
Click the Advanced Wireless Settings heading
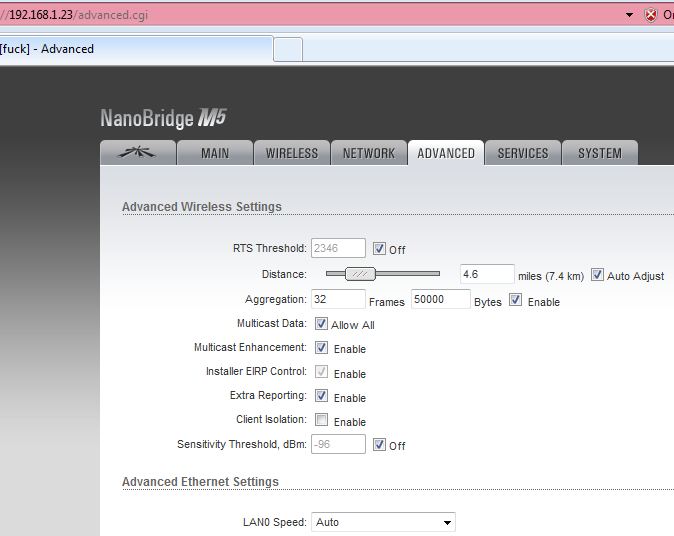pos(202,207)
